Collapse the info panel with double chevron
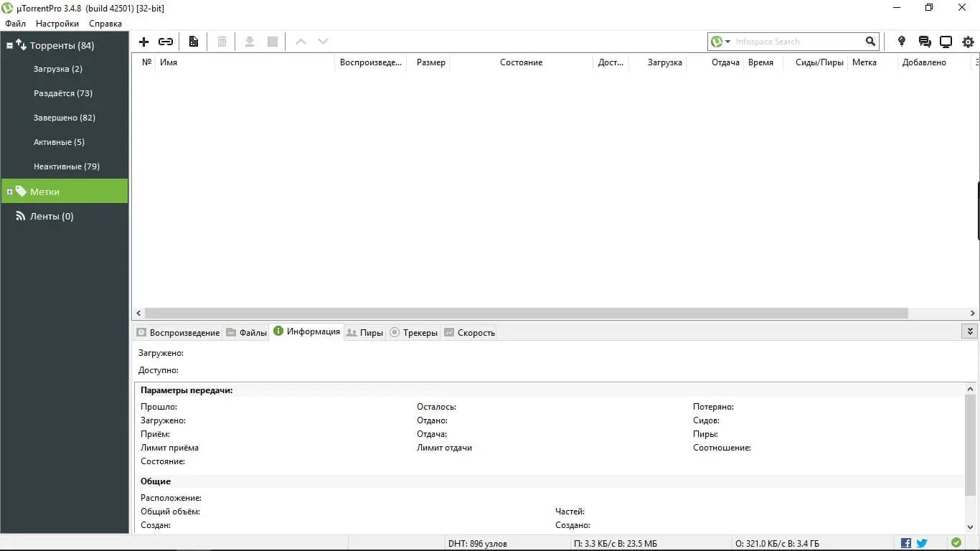980x551 pixels. (970, 331)
